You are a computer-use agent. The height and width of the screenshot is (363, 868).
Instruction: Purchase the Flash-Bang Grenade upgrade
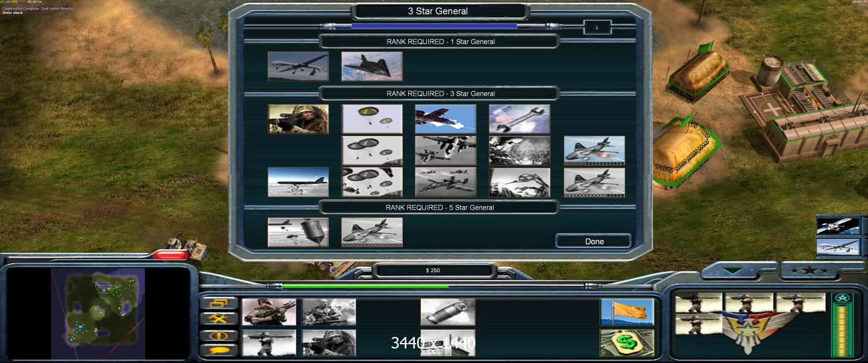[448, 312]
